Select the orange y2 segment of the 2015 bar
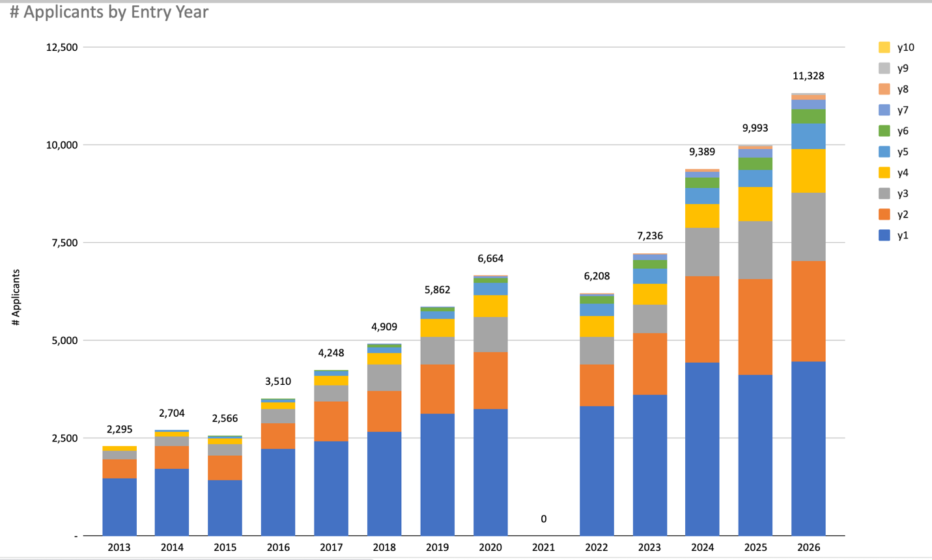This screenshot has width=932, height=560. click(x=225, y=468)
